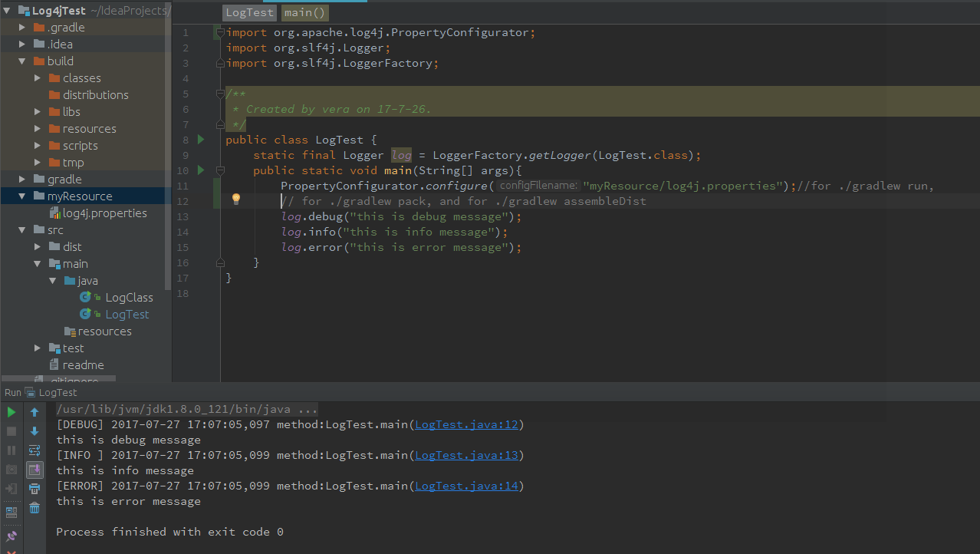Viewport: 980px width, 554px height.
Task: Click the yellow light bulb on line 12
Action: (x=236, y=200)
